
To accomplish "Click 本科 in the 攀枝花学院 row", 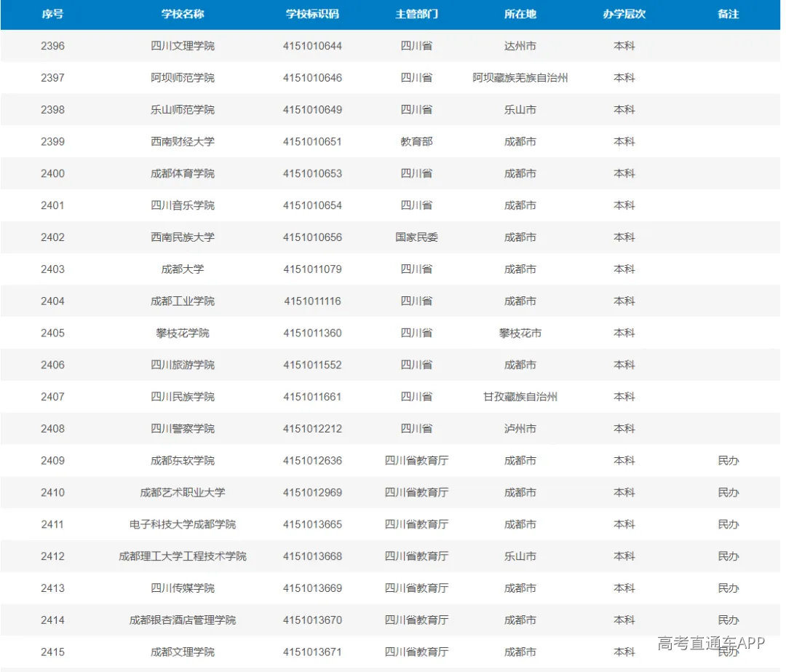I will [x=624, y=333].
